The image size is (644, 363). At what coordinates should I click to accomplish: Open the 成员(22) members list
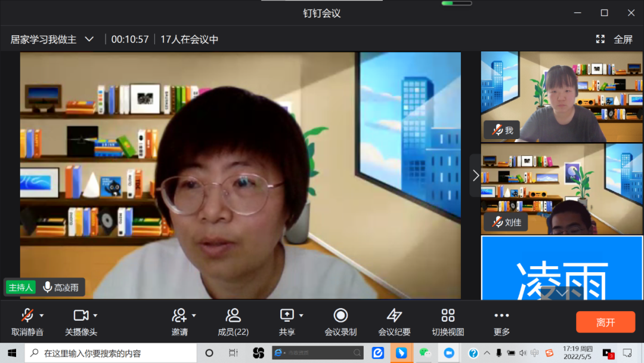[233, 322]
